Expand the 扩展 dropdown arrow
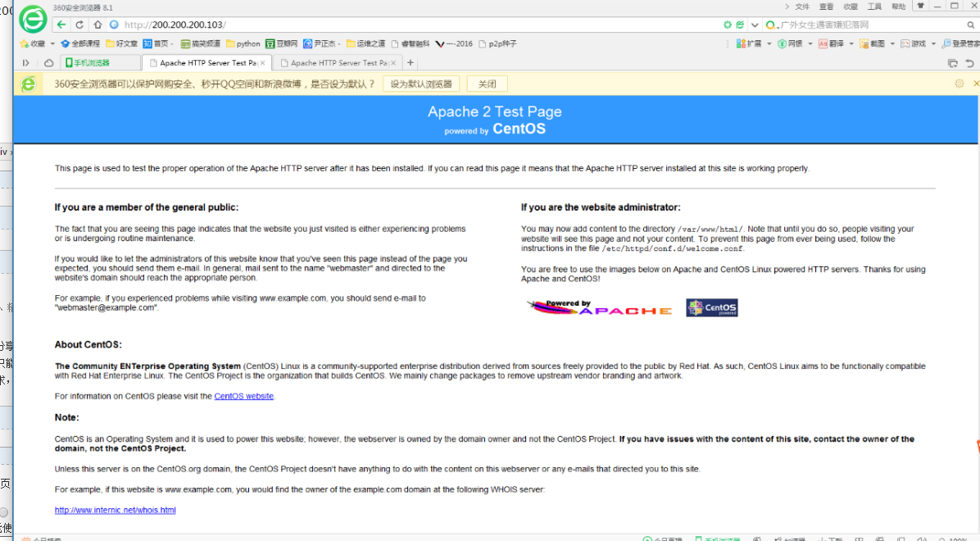Screen dimensions: 980x541 [x=769, y=43]
